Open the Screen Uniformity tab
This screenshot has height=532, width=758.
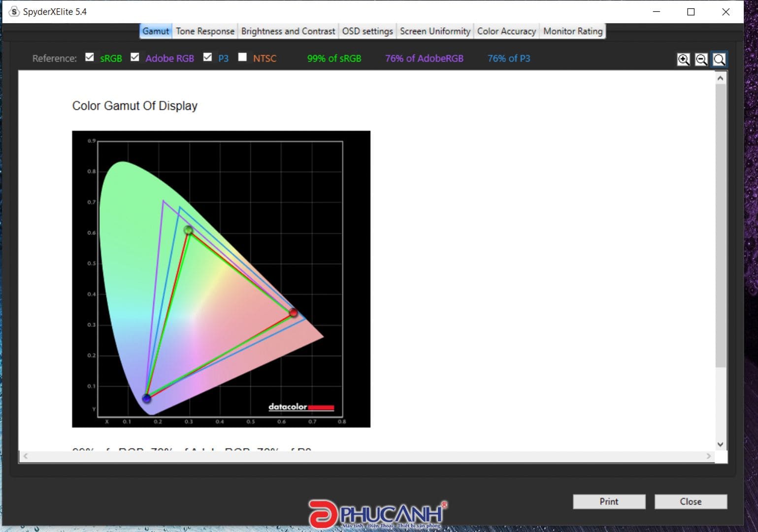[435, 31]
